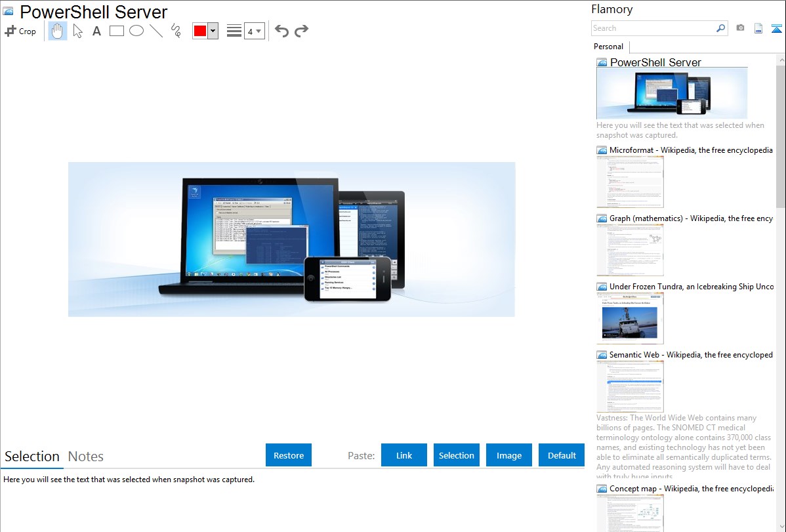The width and height of the screenshot is (786, 532).
Task: Activate the hand pan tool
Action: (x=57, y=31)
